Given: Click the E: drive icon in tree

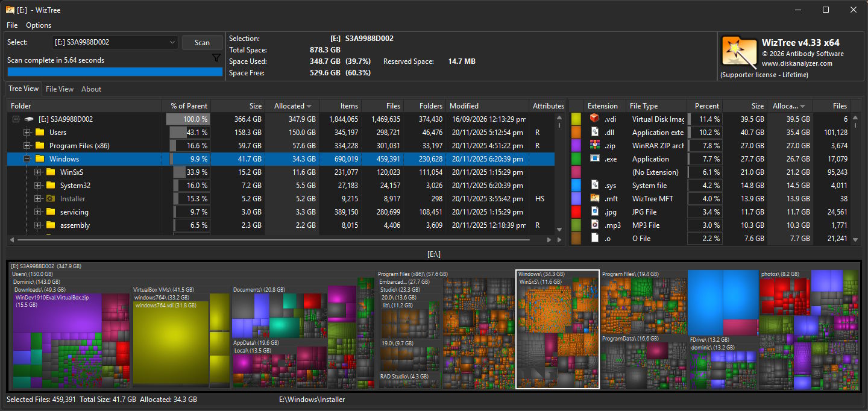Looking at the screenshot, I should click(x=29, y=119).
